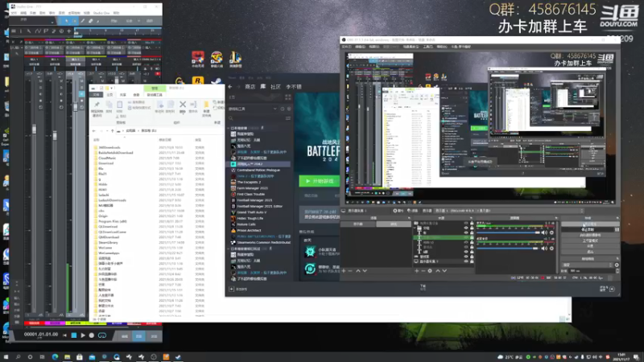Select the Paint pencil tool in Studio One
Viewport: 644px width, 362px height.
83,21
